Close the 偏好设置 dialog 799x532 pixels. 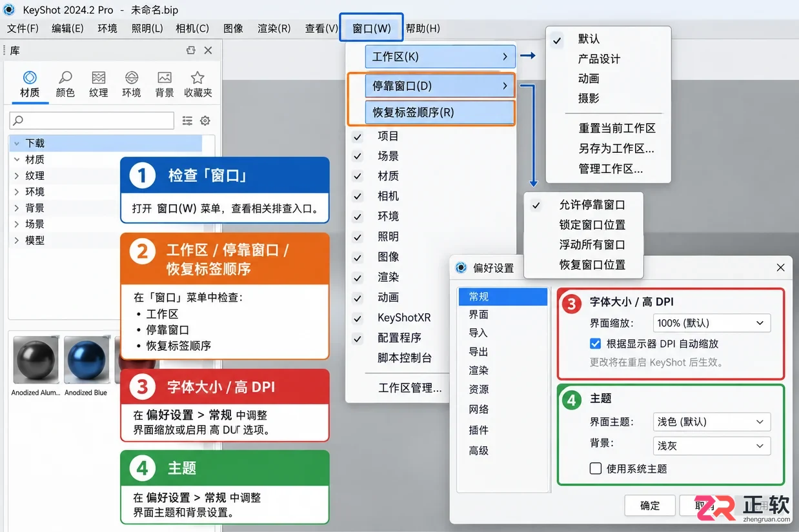coord(780,268)
